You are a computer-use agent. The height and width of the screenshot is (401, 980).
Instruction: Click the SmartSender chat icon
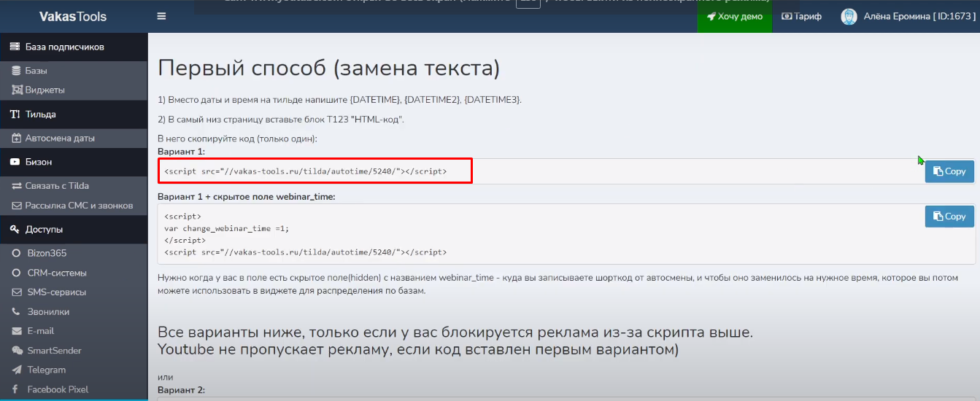pyautogui.click(x=16, y=351)
